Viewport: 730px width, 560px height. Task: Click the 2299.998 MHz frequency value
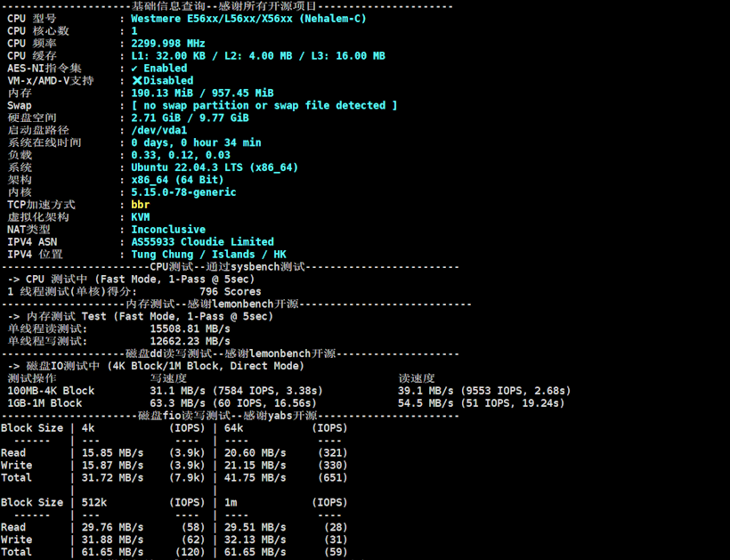167,44
